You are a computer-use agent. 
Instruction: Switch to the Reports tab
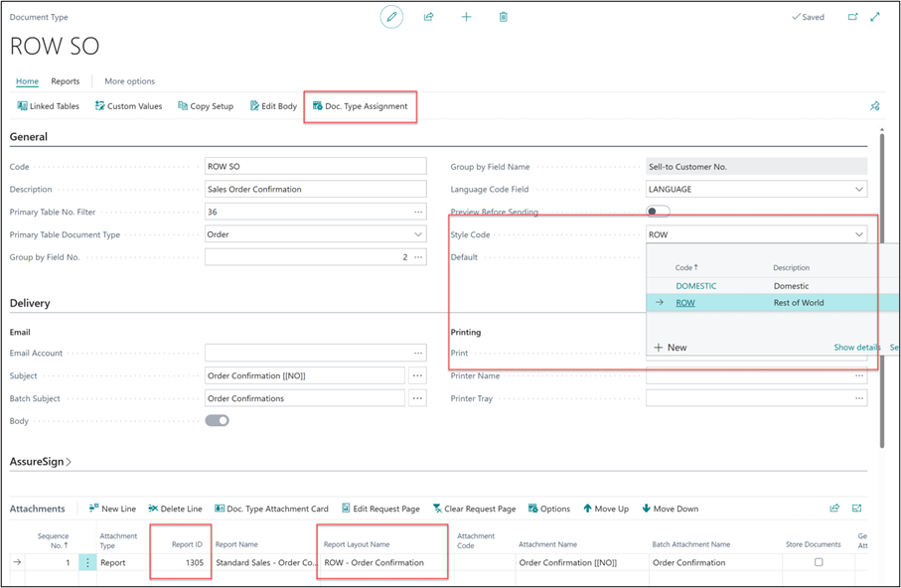coord(66,81)
